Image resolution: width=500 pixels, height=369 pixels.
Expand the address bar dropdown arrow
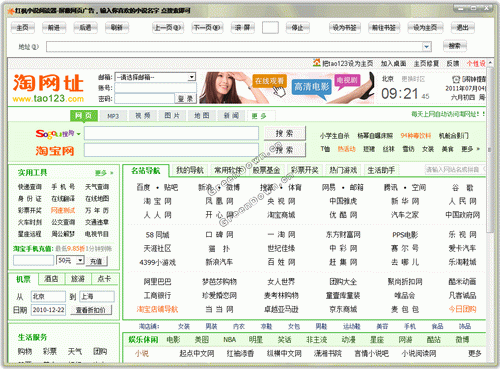pos(427,47)
